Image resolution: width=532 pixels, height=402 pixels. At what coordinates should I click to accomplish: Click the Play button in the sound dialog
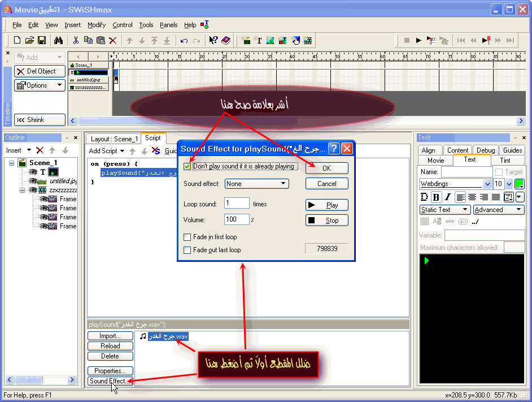tap(327, 205)
